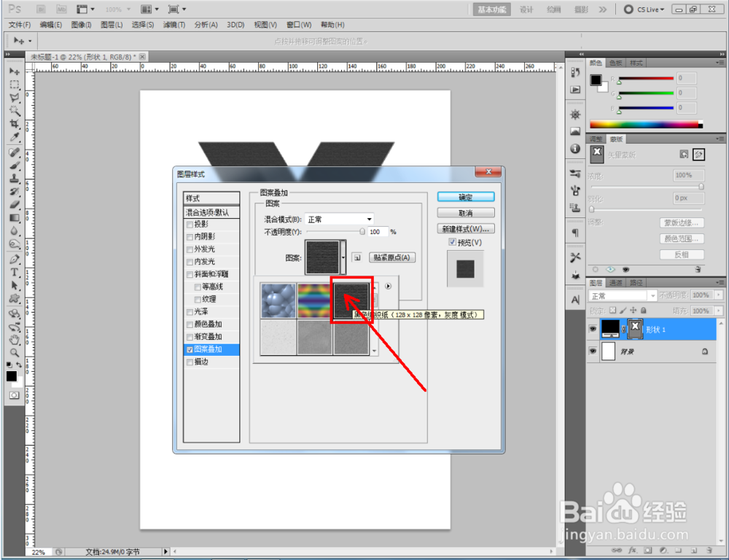
Task: Open the layer 不透明度 opacity arrow
Action: click(720, 295)
